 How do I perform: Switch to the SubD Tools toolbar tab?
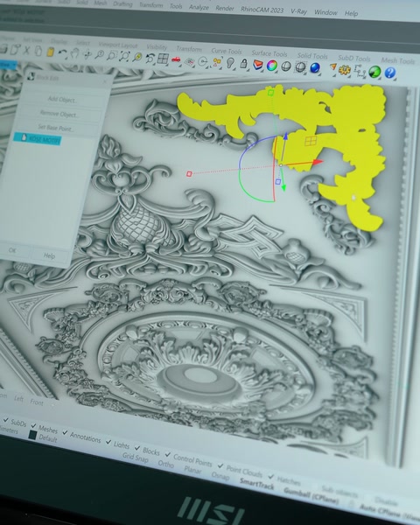click(354, 59)
